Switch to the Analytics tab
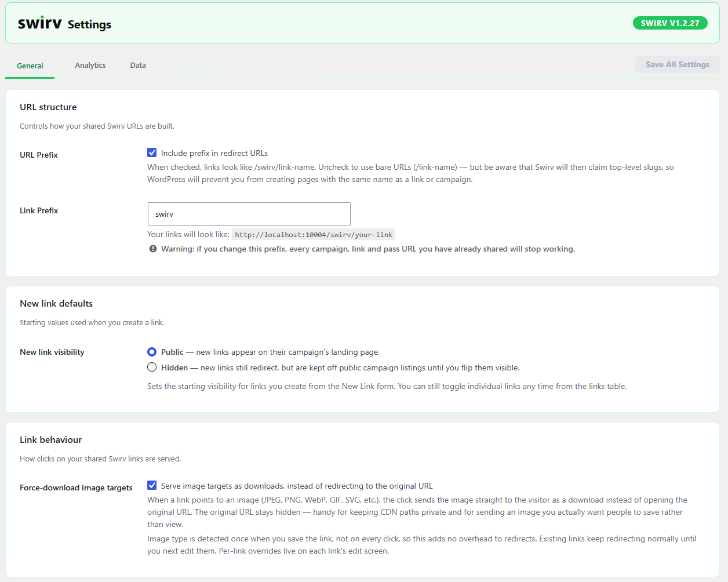The height and width of the screenshot is (582, 728). (x=90, y=65)
